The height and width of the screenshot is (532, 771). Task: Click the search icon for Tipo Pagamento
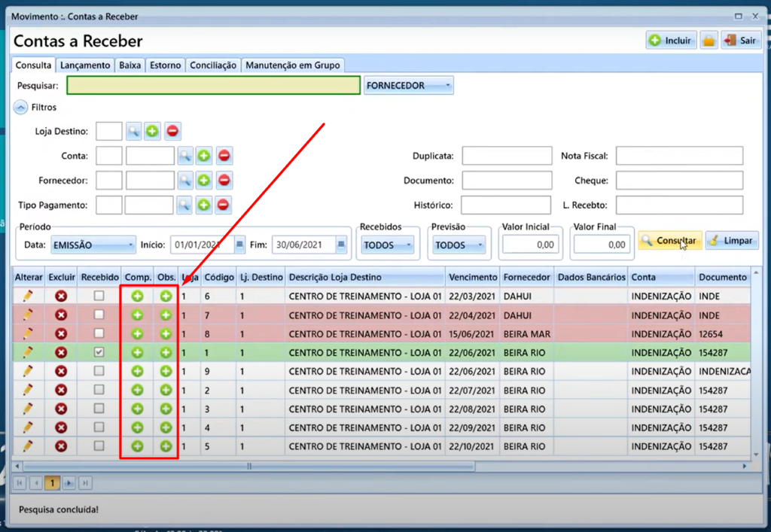click(184, 205)
